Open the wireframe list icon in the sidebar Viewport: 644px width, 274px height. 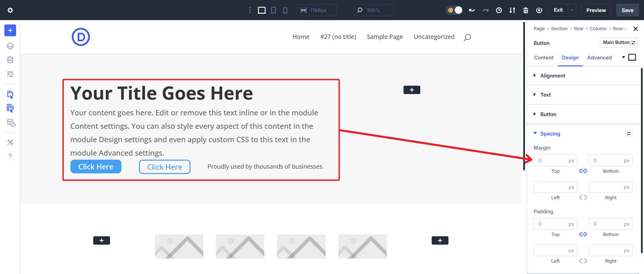pos(10,74)
